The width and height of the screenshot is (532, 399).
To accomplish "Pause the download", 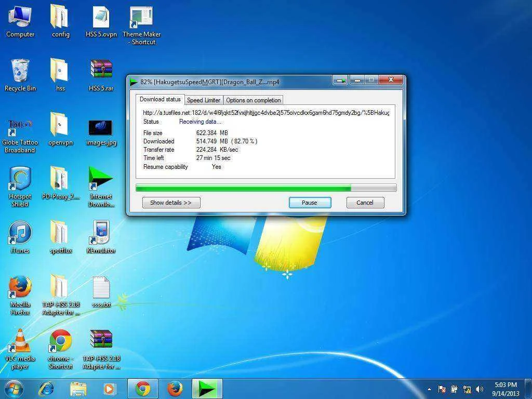I will (x=310, y=203).
